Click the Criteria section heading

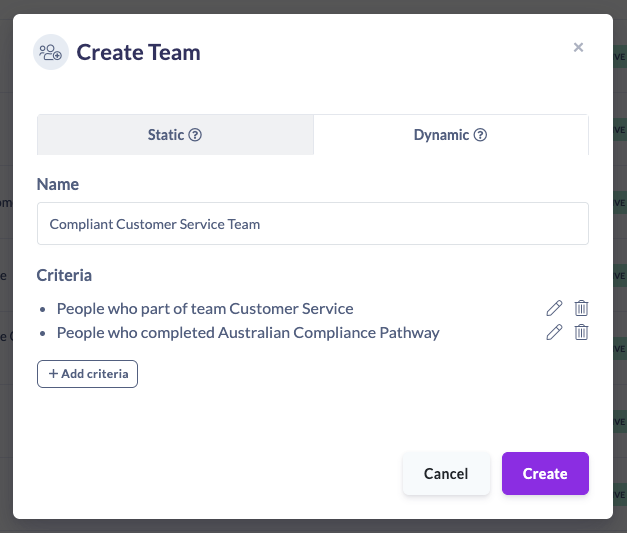[x=64, y=275]
